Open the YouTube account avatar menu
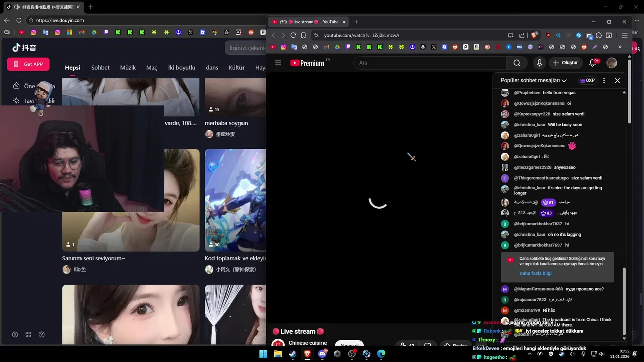The image size is (644, 362). (612, 63)
